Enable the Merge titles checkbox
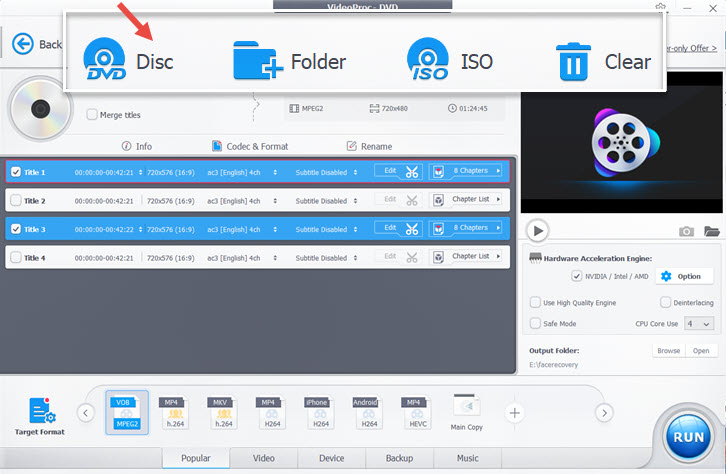This screenshot has width=726, height=474. (92, 114)
